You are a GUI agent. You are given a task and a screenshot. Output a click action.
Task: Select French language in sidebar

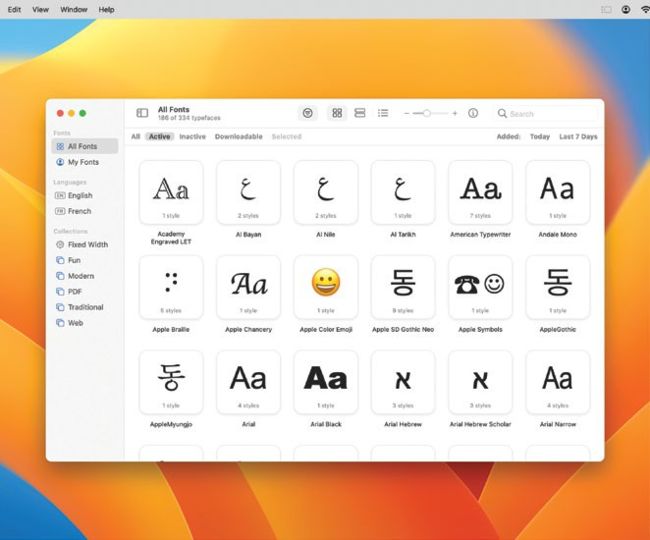coord(85,211)
